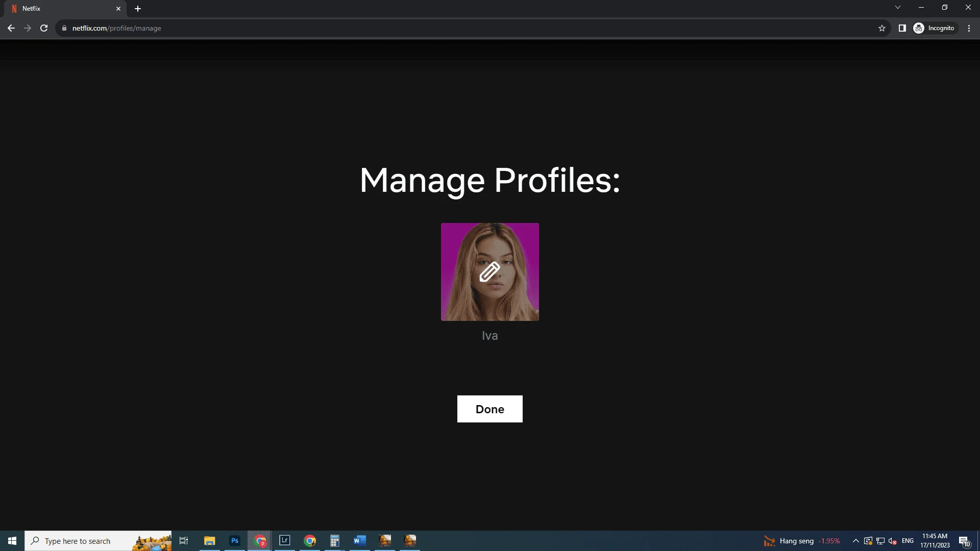Reload the Netflix page
Image resolution: width=980 pixels, height=551 pixels.
click(44, 28)
